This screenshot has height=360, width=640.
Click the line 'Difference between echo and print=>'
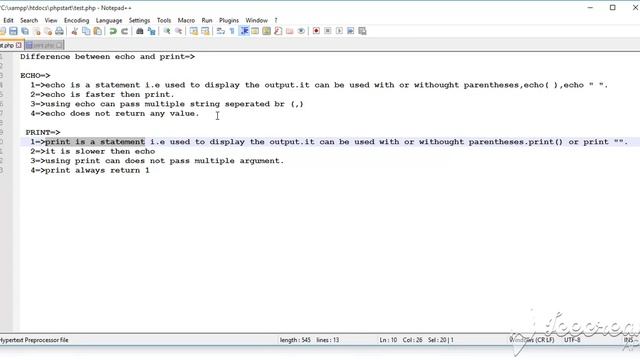pos(107,57)
